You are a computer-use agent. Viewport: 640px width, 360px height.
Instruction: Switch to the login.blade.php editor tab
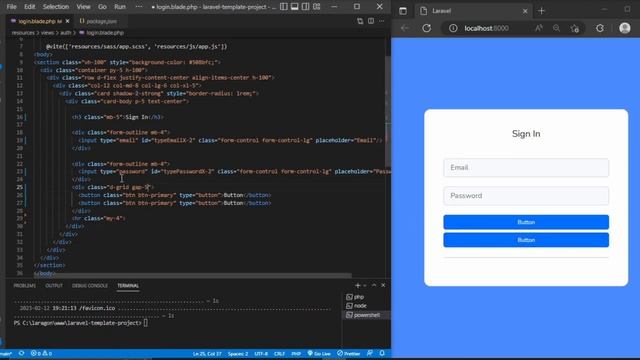tap(37, 21)
